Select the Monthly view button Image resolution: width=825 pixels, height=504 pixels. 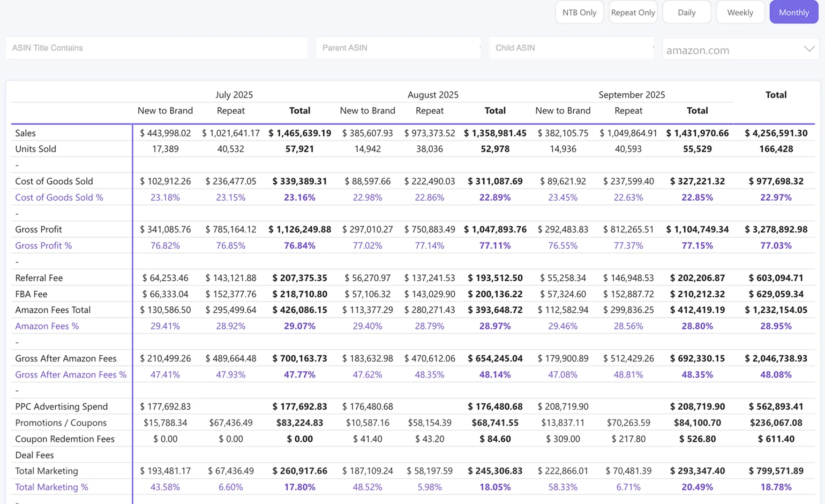(x=794, y=12)
